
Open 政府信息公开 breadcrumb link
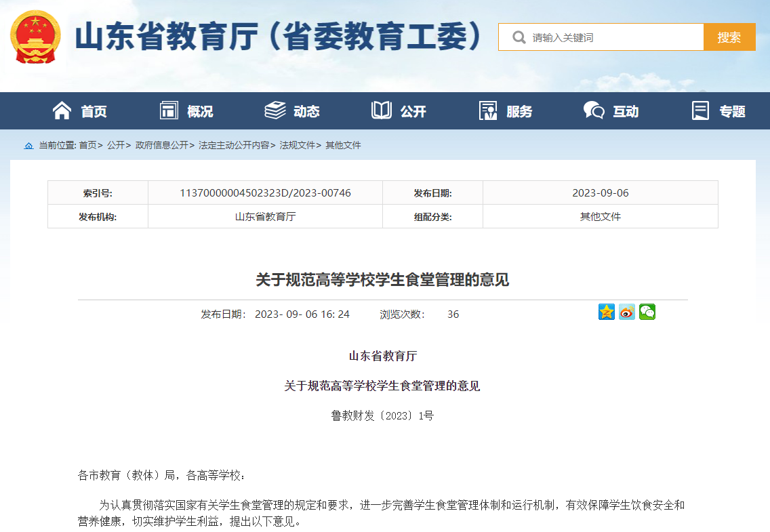[161, 145]
